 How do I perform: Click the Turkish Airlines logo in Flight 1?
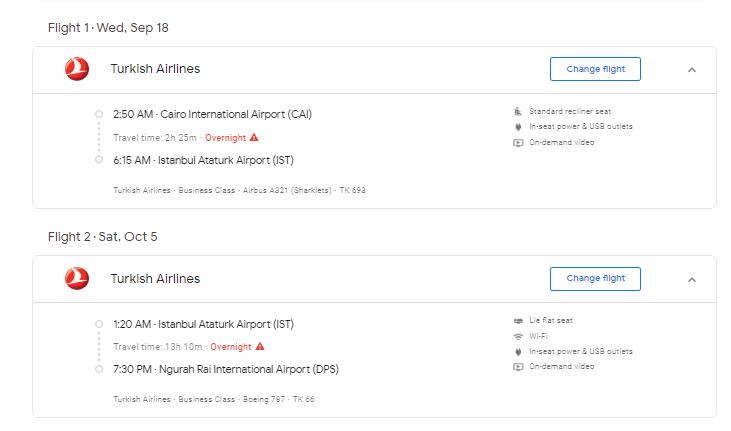(77, 69)
